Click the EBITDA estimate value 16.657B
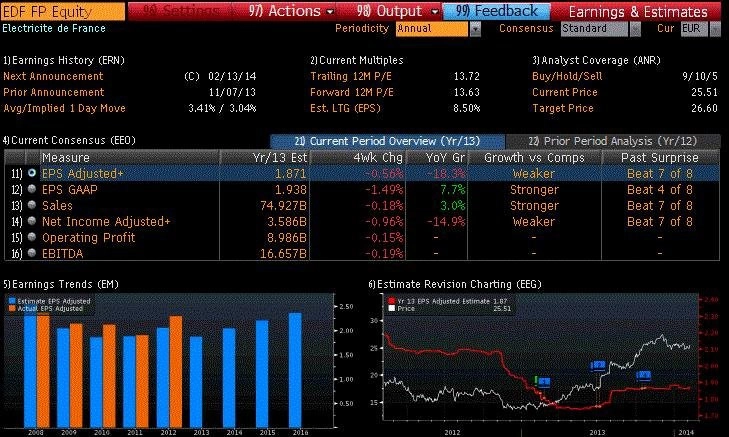Screen dimensions: 729x437 (283, 254)
